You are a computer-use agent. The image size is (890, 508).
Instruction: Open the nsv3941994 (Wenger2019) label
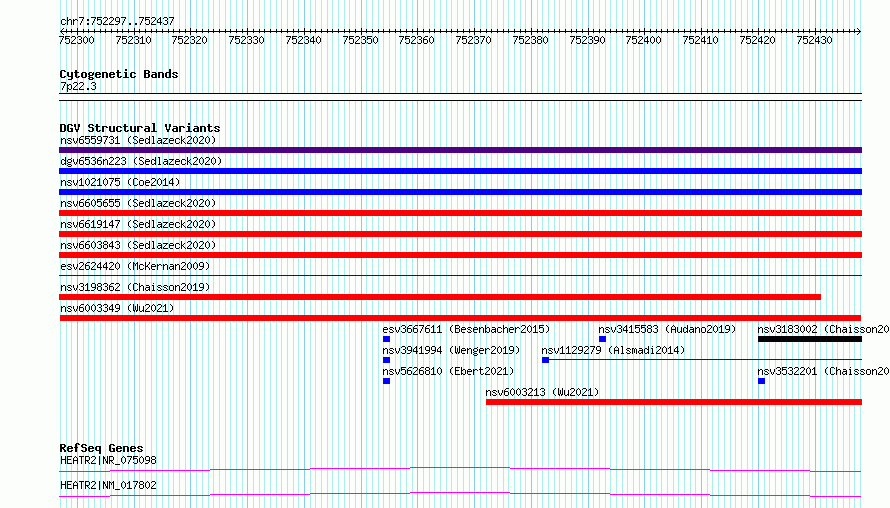click(451, 350)
